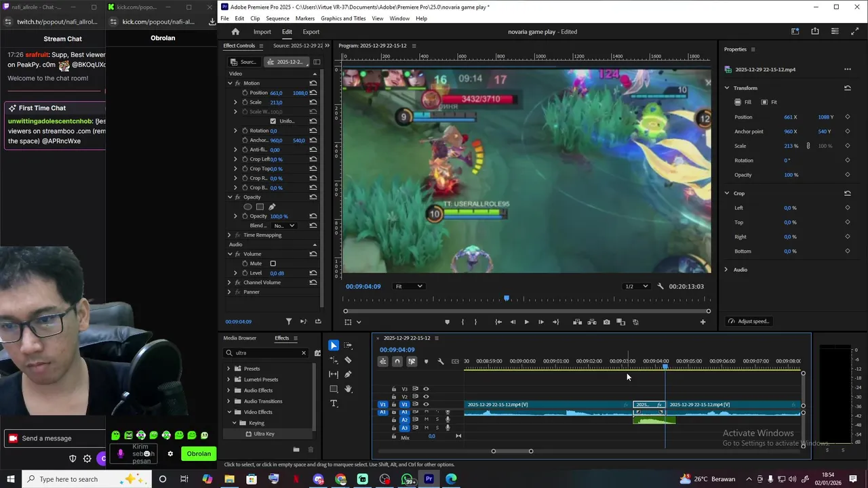Switch to the Export workspace tab
Viewport: 868px width, 488px height.
pyautogui.click(x=311, y=32)
